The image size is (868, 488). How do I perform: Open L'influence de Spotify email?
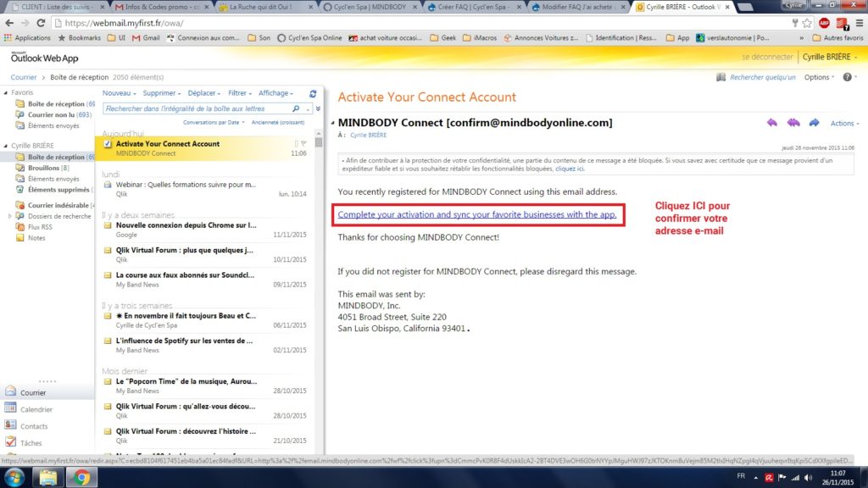(205, 346)
